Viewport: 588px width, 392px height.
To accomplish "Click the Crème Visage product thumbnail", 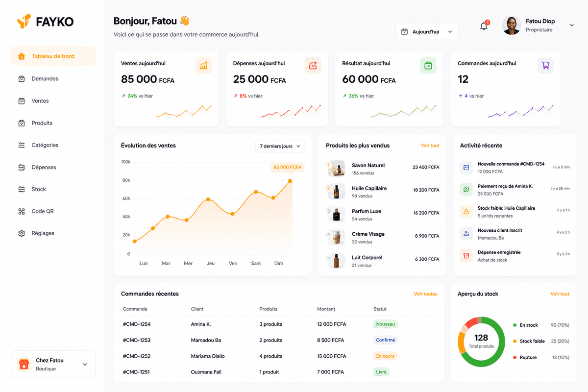I will [336, 238].
